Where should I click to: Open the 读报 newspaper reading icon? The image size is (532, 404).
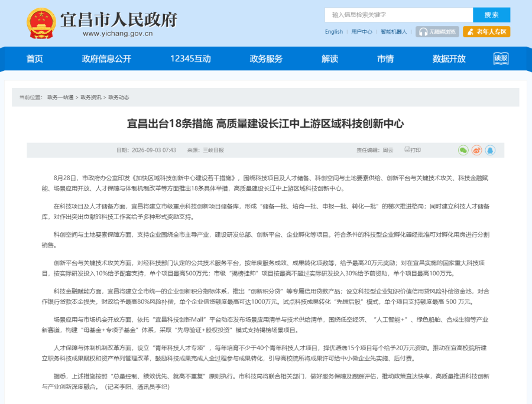point(501,58)
